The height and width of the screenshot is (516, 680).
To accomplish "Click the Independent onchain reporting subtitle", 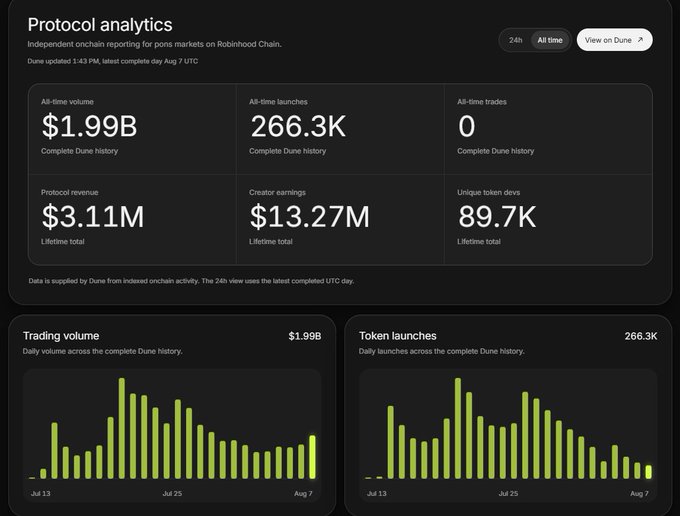I will point(154,44).
